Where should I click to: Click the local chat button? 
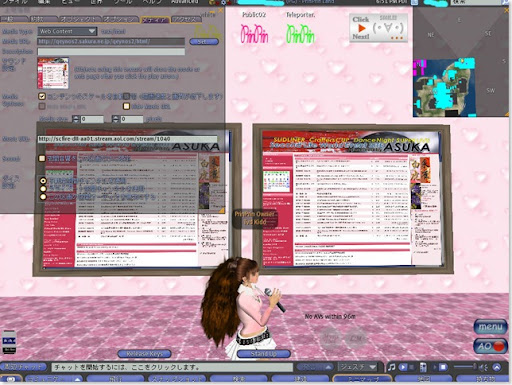23,367
